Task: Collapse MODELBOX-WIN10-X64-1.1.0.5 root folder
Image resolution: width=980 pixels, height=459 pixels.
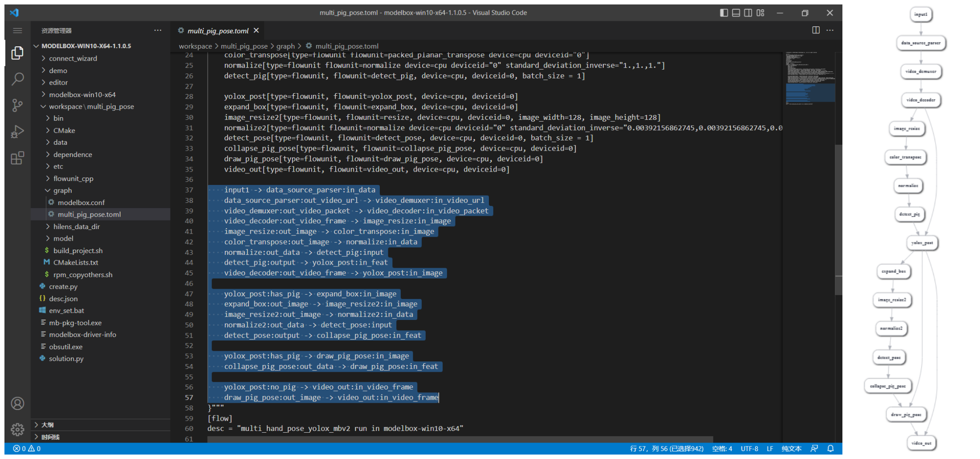Action: [x=101, y=46]
